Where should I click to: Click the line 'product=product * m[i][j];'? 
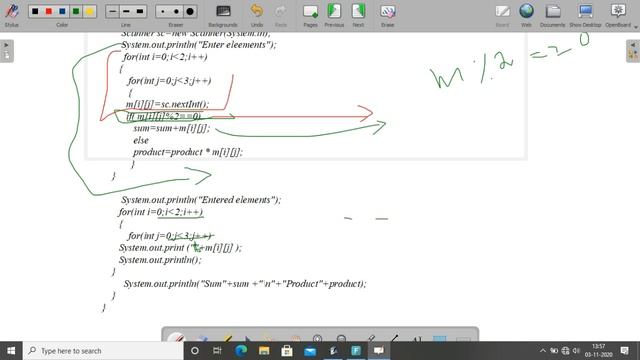pos(188,152)
